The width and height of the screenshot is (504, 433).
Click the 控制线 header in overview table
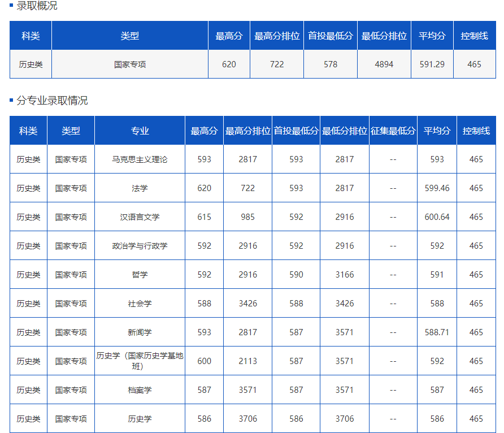475,36
